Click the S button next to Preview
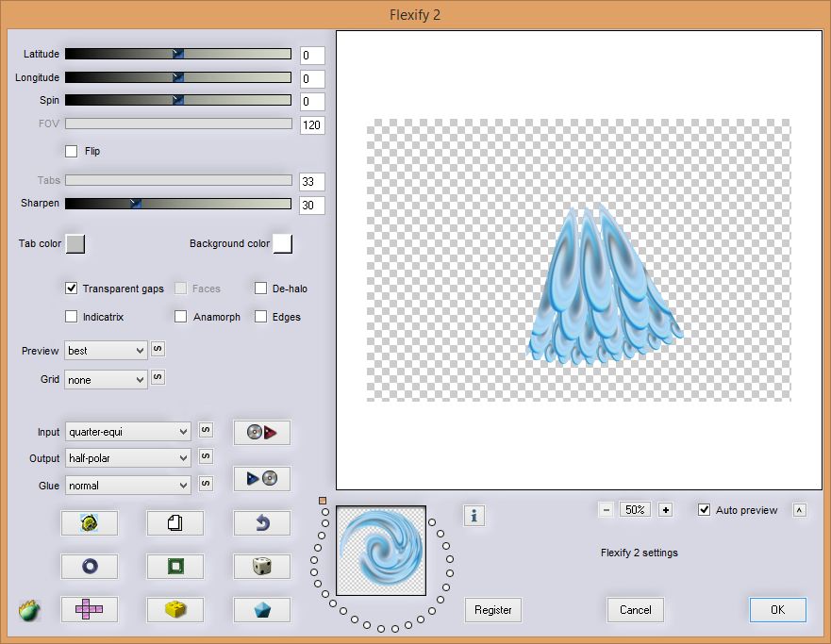 tap(158, 349)
